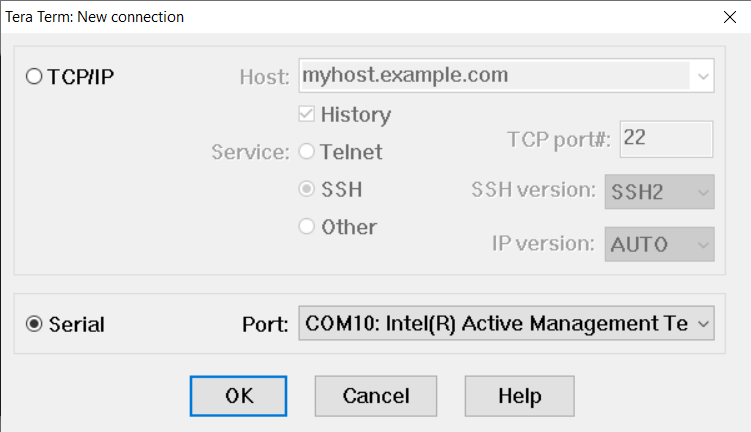
Task: Click the TCP port# input field
Action: tap(666, 140)
